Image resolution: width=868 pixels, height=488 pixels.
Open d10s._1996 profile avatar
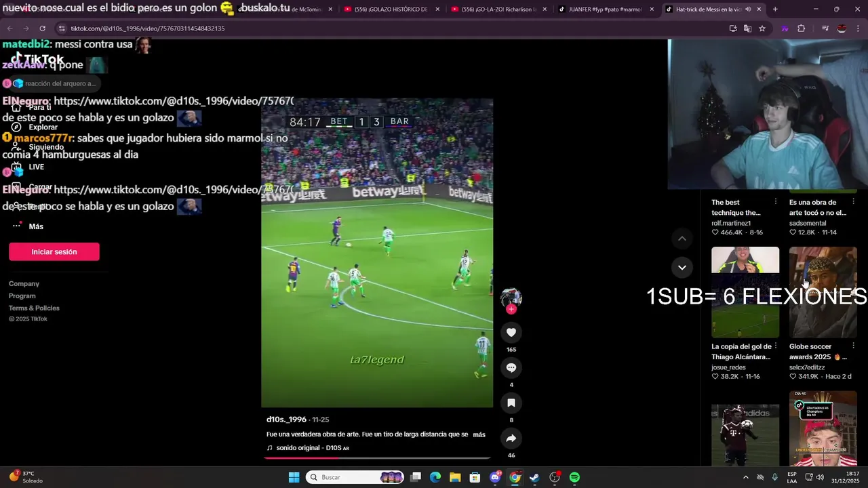click(x=511, y=297)
